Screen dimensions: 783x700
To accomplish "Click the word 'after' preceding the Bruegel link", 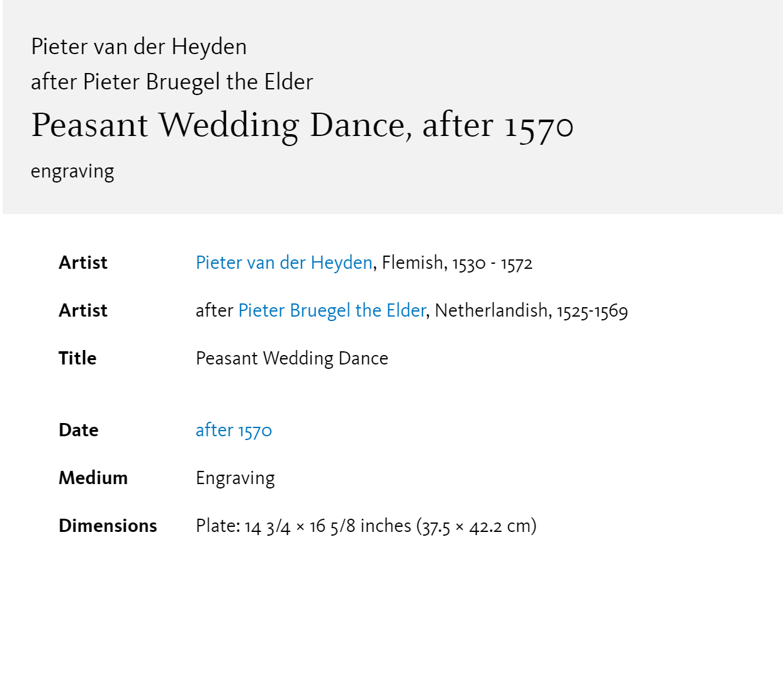I will pos(215,310).
